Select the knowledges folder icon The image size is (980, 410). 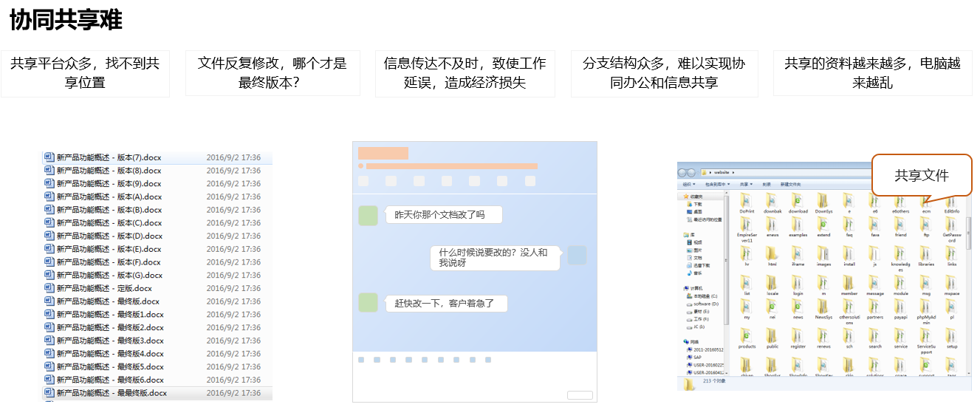click(x=900, y=254)
